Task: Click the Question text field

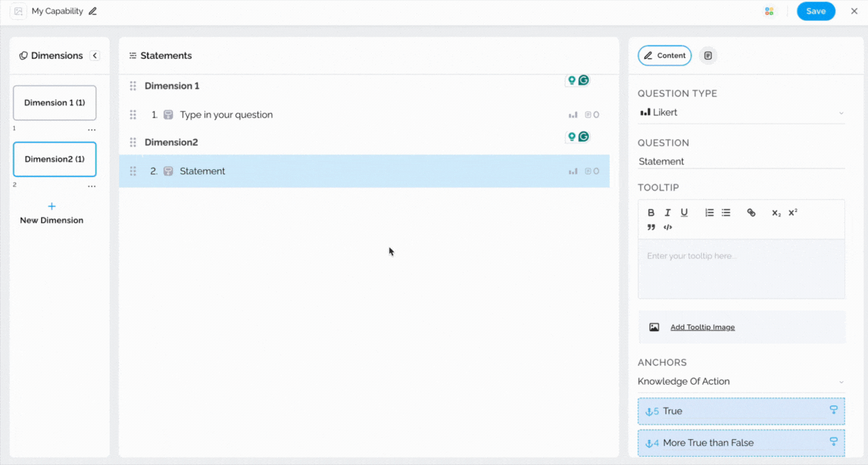Action: (741, 162)
